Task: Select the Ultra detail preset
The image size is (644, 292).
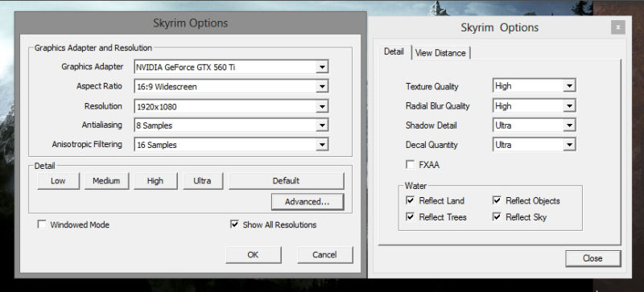Action: (x=203, y=181)
